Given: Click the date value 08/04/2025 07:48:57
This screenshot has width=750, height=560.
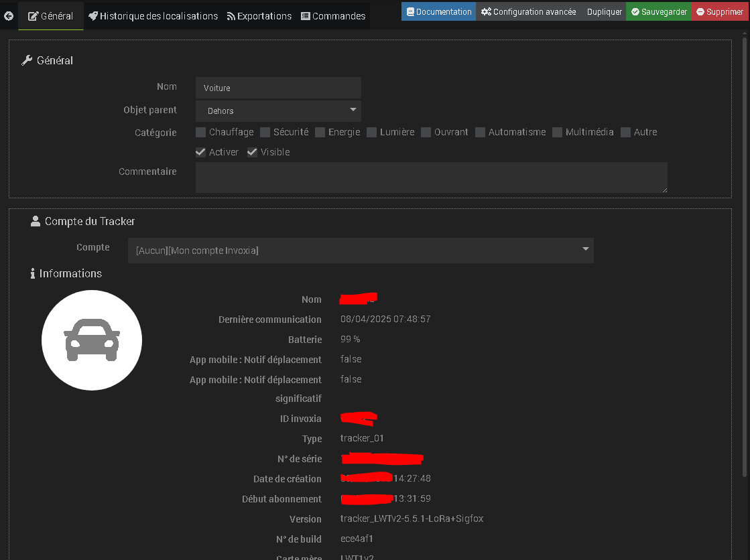Looking at the screenshot, I should [x=385, y=319].
